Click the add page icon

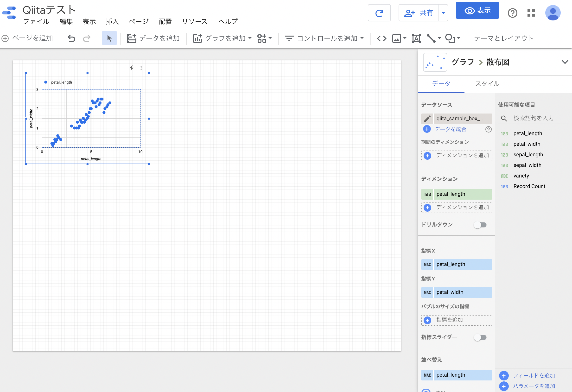click(x=6, y=38)
